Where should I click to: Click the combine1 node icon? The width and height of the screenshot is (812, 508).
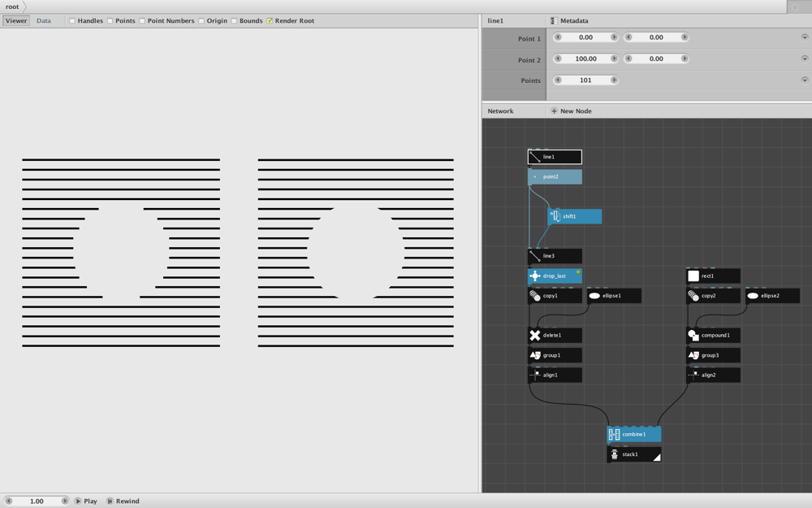pyautogui.click(x=614, y=434)
